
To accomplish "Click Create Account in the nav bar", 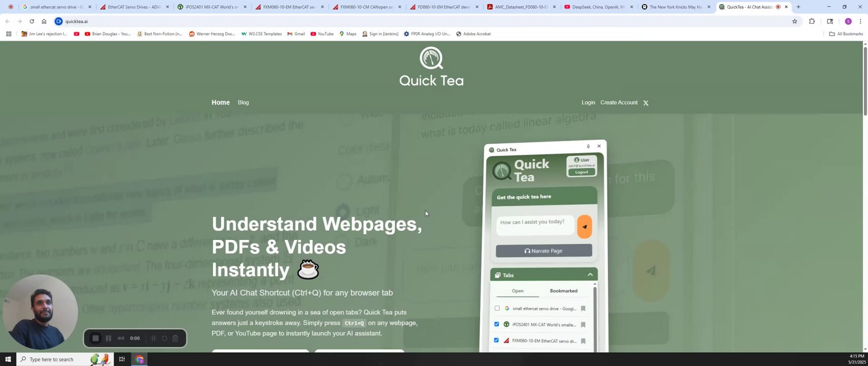I will 619,103.
